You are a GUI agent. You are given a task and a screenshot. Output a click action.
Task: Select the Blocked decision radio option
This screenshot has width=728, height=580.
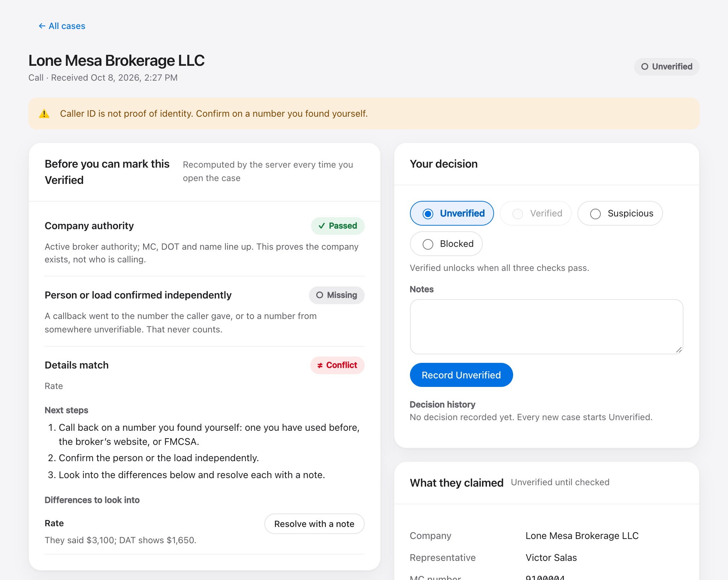pos(446,244)
